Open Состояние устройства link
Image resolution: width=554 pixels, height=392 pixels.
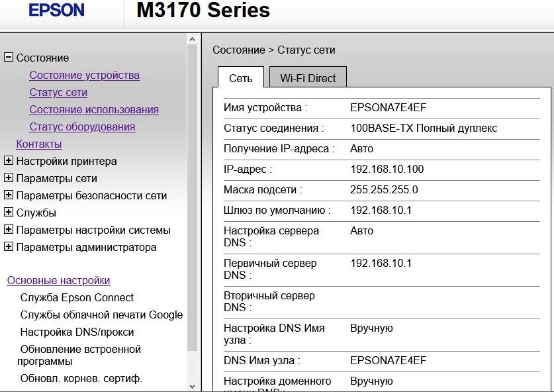pyautogui.click(x=84, y=75)
